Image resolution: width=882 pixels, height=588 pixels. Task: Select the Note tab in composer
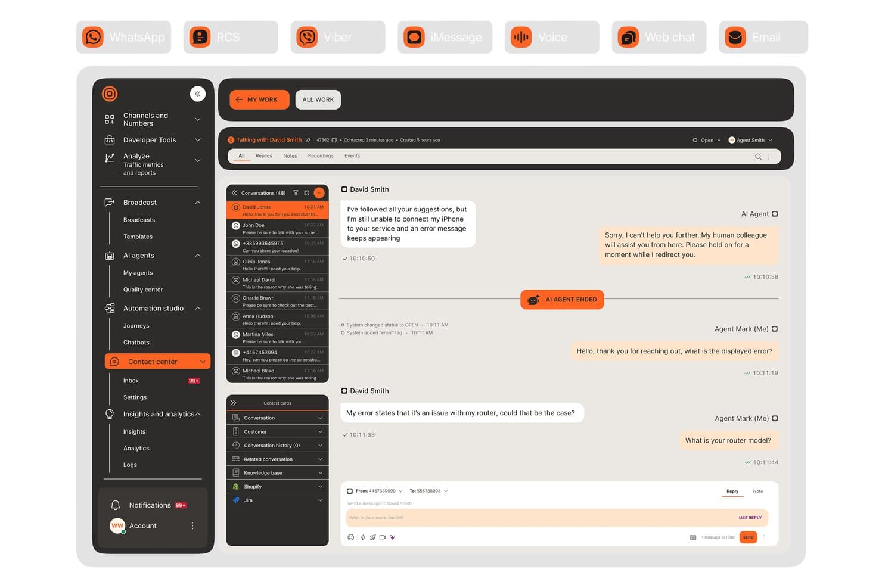(758, 491)
